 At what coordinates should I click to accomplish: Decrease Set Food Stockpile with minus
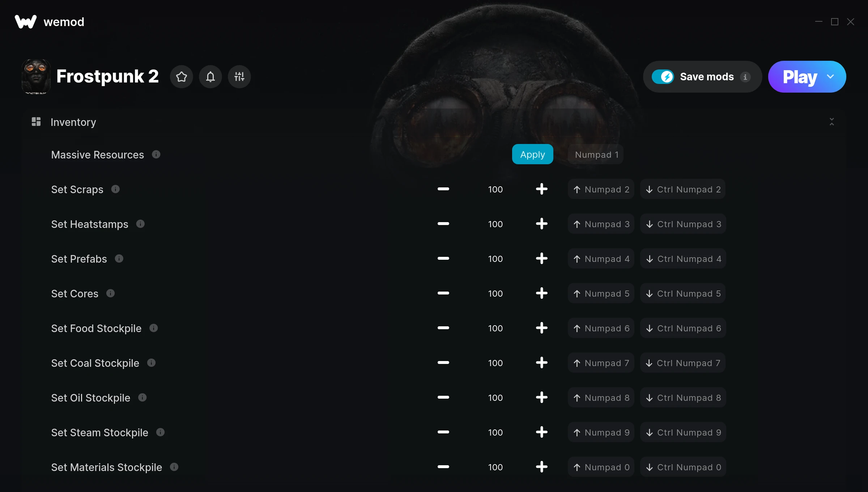click(x=443, y=328)
